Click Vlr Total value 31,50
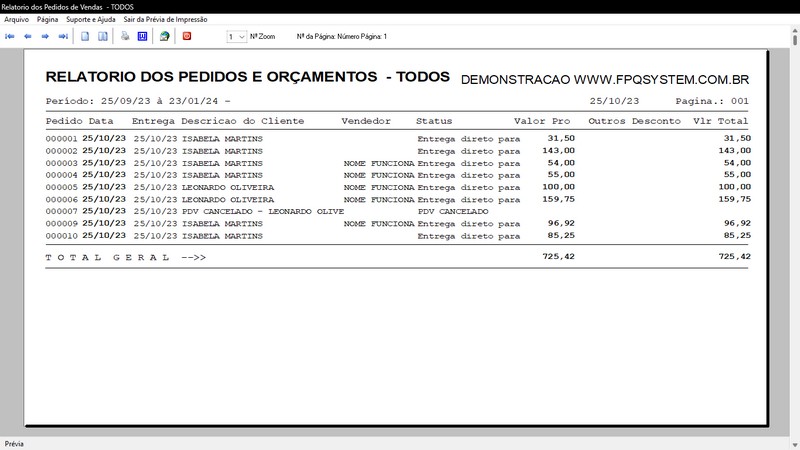Image resolution: width=800 pixels, height=450 pixels. 737,138
